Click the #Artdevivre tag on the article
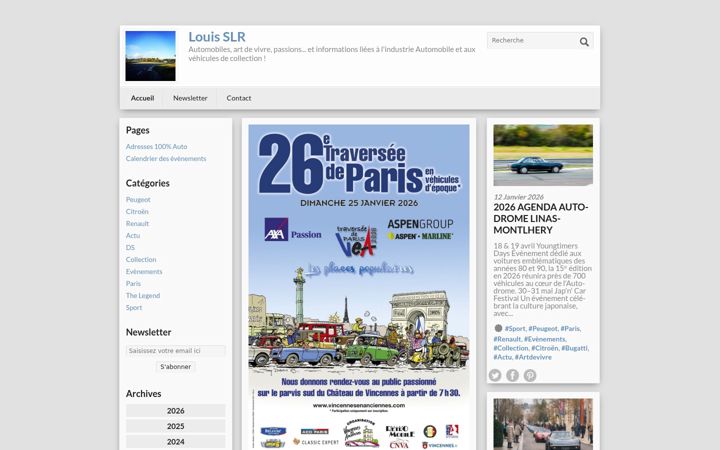Viewport: 720px width, 450px height. click(x=533, y=357)
